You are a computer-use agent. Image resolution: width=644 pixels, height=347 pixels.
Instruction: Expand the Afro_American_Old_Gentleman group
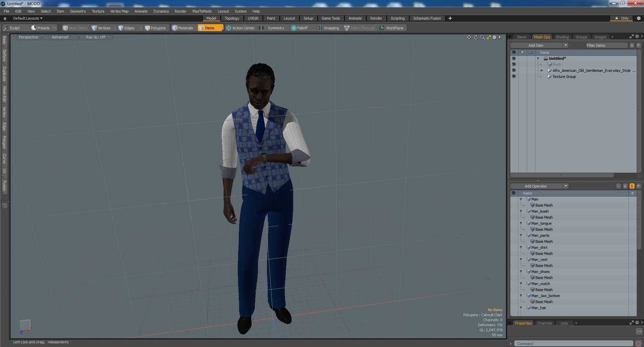pos(542,71)
